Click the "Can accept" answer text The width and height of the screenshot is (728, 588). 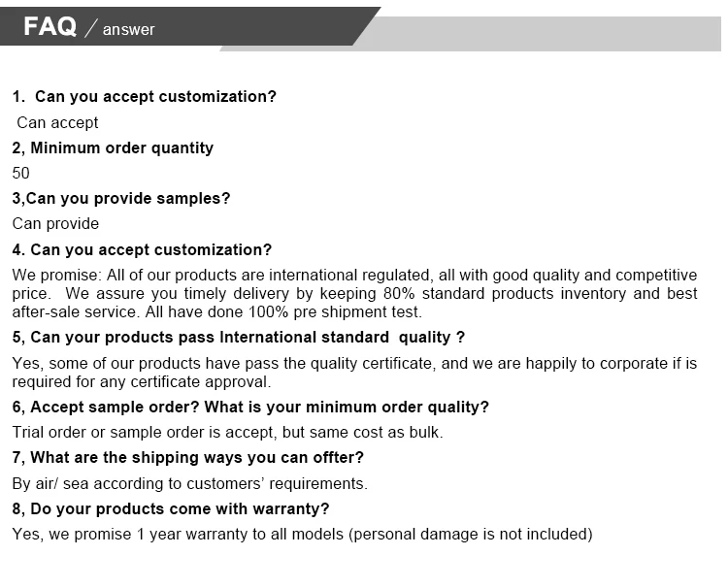57,122
